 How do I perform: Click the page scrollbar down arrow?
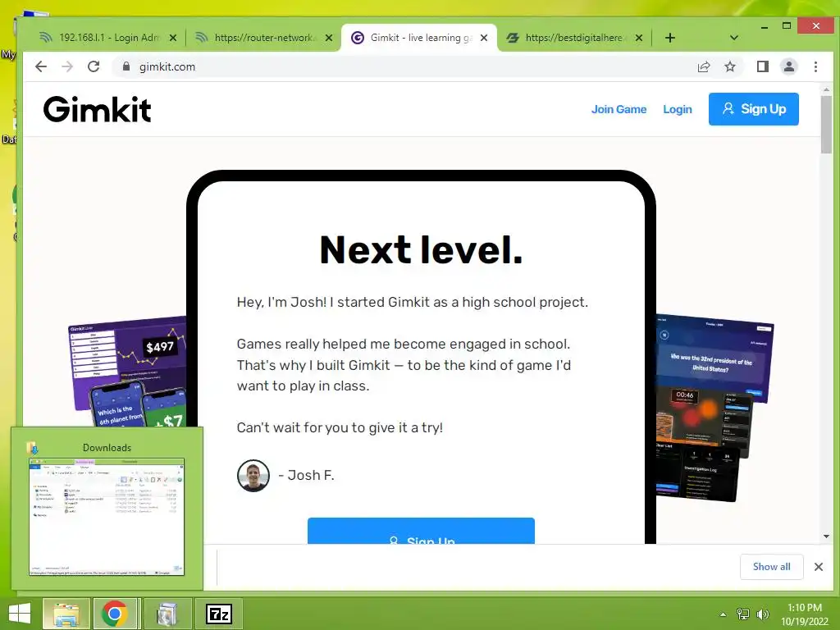[826, 536]
